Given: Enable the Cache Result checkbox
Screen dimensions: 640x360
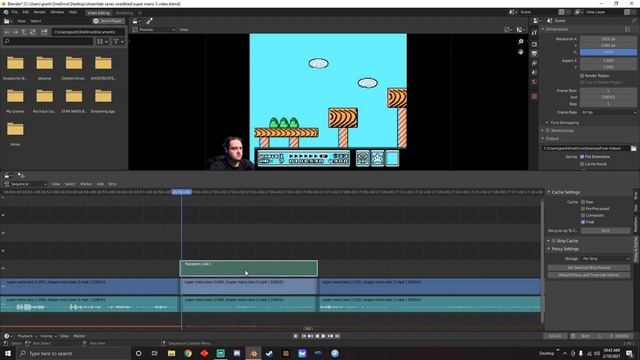Looking at the screenshot, I should pyautogui.click(x=582, y=164).
